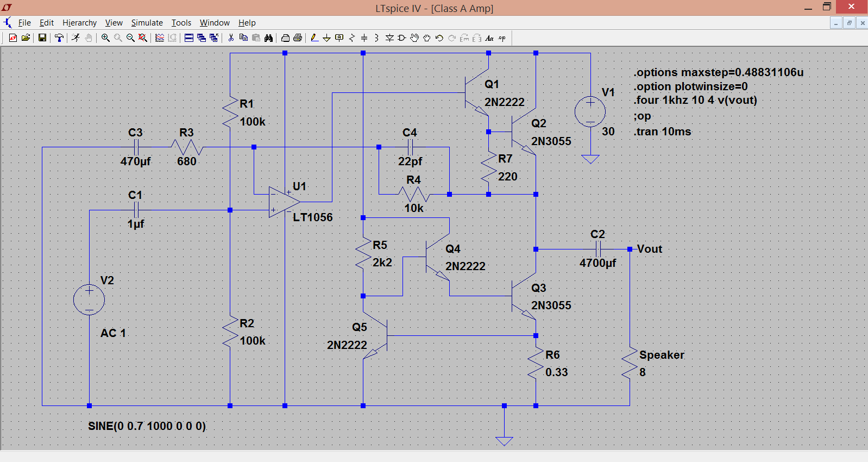Click the .options maxstep directive
This screenshot has width=868, height=462.
tap(718, 72)
